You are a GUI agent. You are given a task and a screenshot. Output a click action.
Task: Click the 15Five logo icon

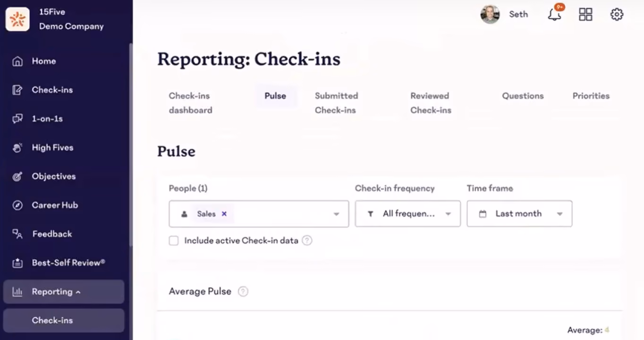pos(17,19)
